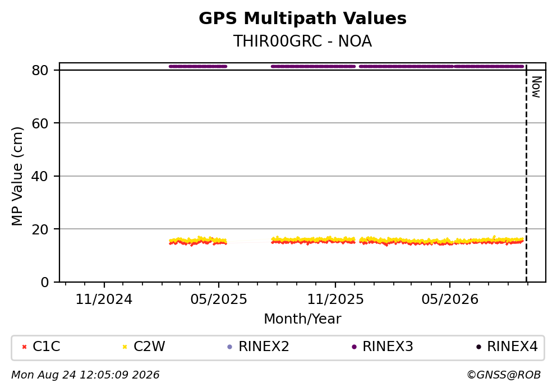Screen dimensions: 557x392
Task: Click the MP Value (cm) axis label
Action: (x=17, y=176)
